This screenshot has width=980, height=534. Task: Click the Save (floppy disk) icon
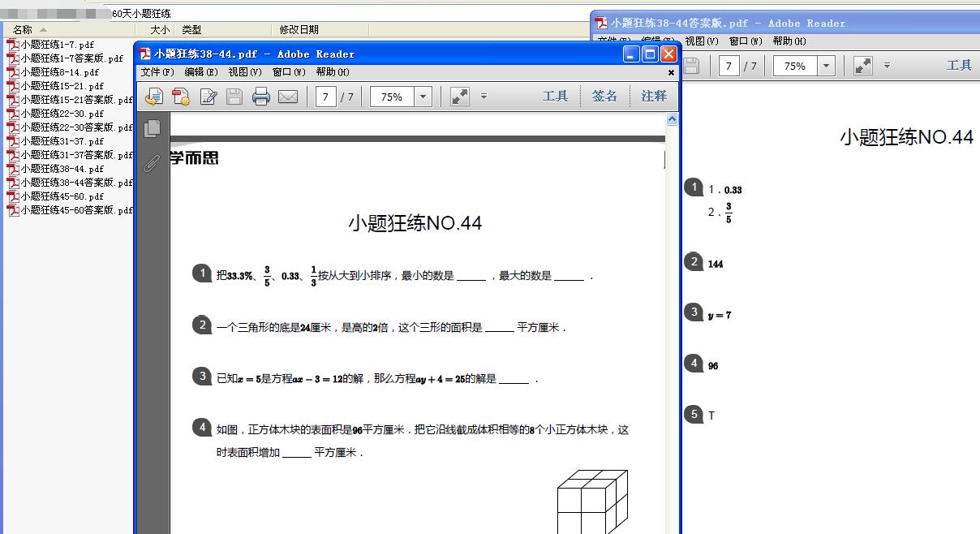click(234, 97)
